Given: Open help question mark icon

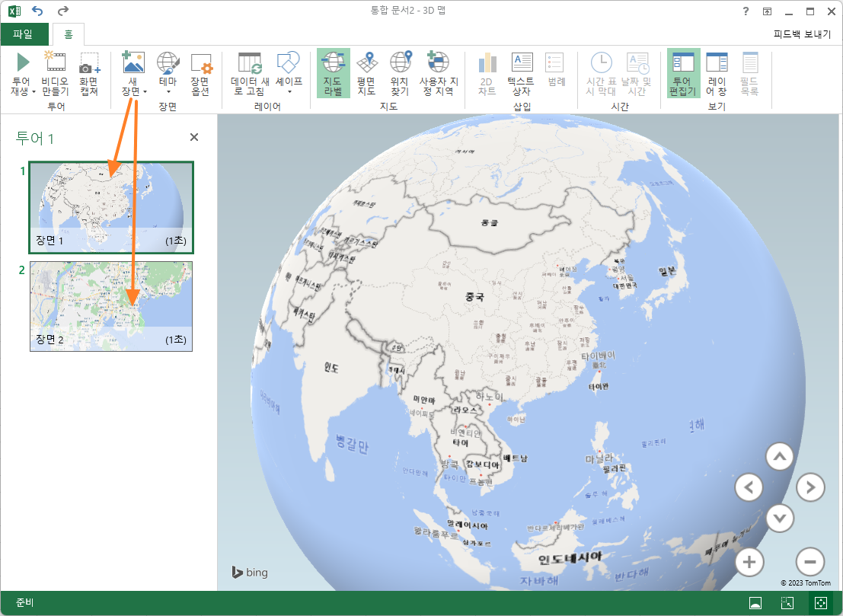Looking at the screenshot, I should [x=746, y=11].
